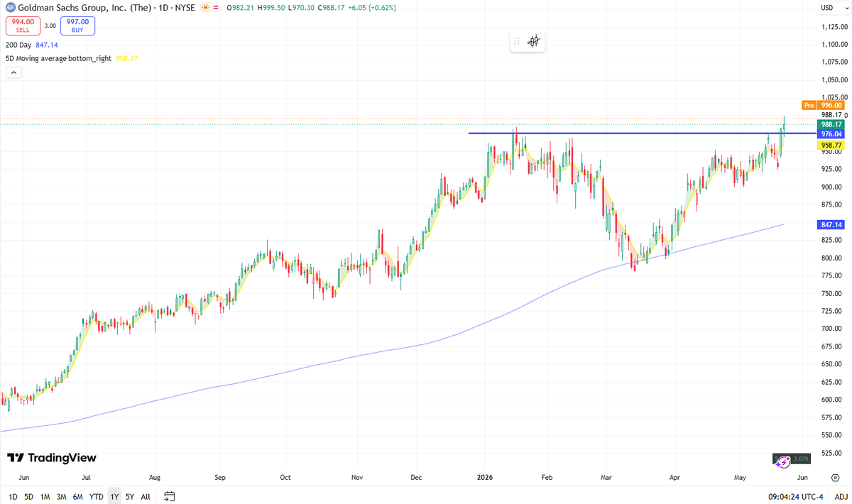The image size is (852, 504).
Task: Click the TradingView logo
Action: [52, 458]
